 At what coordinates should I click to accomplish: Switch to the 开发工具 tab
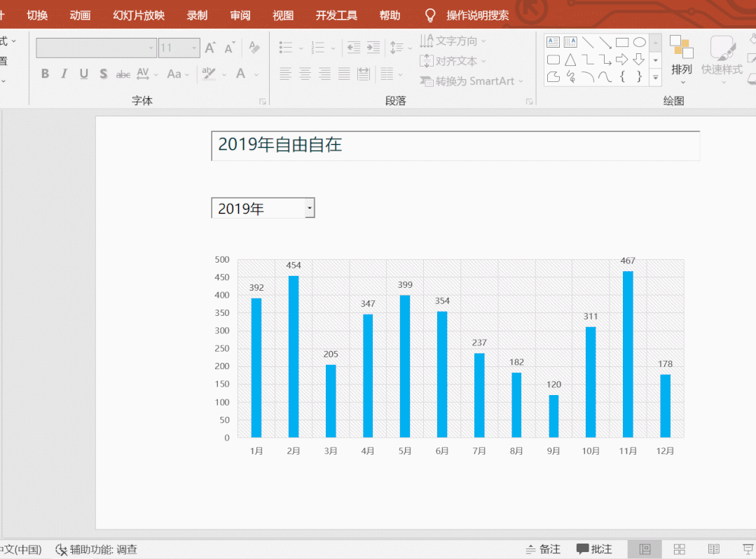tap(336, 15)
